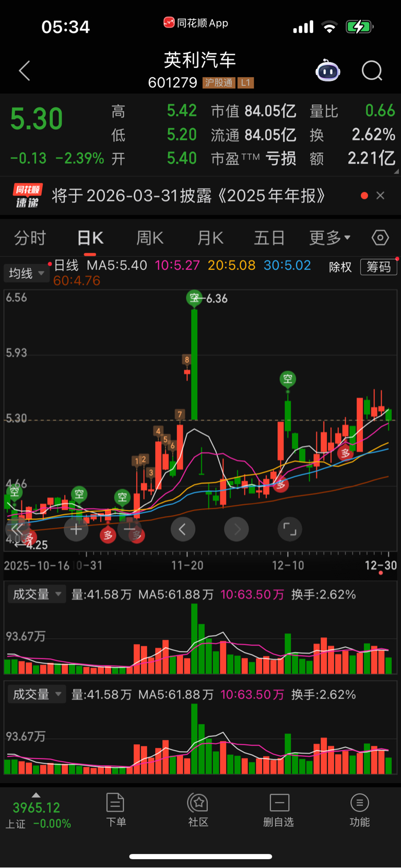This screenshot has height=868, width=401.
Task: Expand 上证 index bar arrow
Action: pyautogui.click(x=36, y=795)
